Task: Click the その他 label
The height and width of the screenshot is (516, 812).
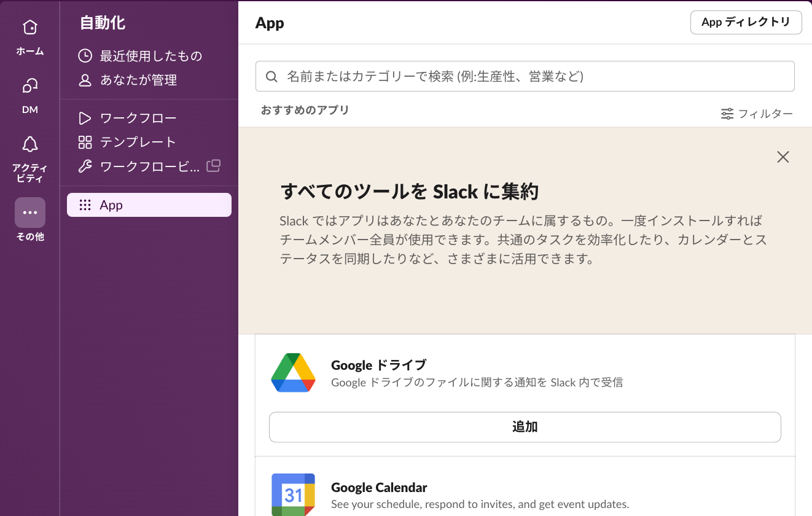Action: [x=30, y=237]
